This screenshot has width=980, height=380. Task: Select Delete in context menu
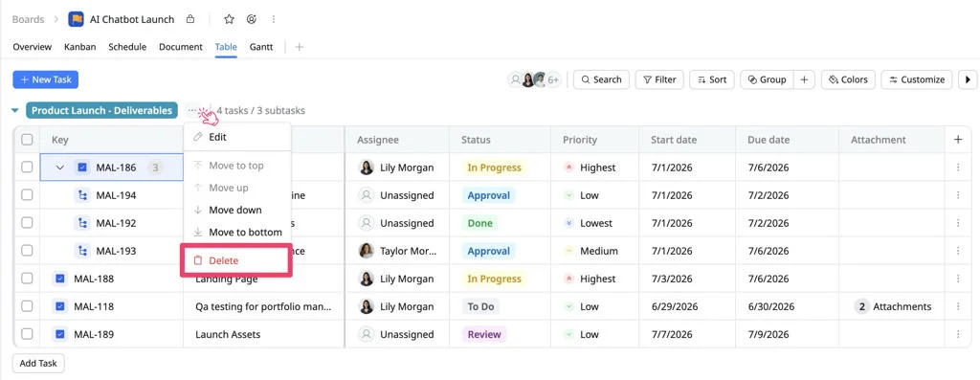pos(237,260)
